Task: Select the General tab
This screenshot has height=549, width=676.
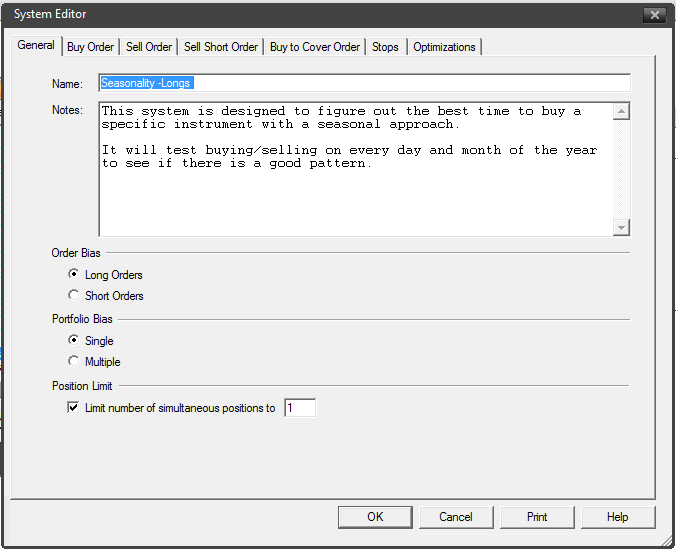Action: point(36,45)
